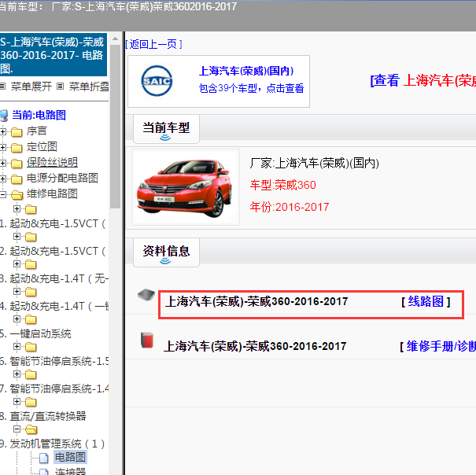Image resolution: width=476 pixels, height=475 pixels.
Task: Click the document icon next to 连接器
Action: coord(44,472)
